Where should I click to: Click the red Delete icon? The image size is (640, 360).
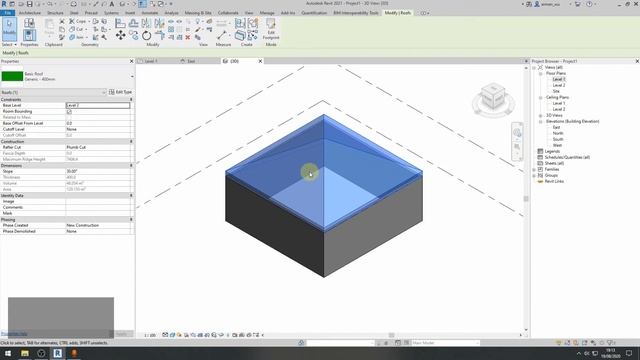(x=188, y=38)
